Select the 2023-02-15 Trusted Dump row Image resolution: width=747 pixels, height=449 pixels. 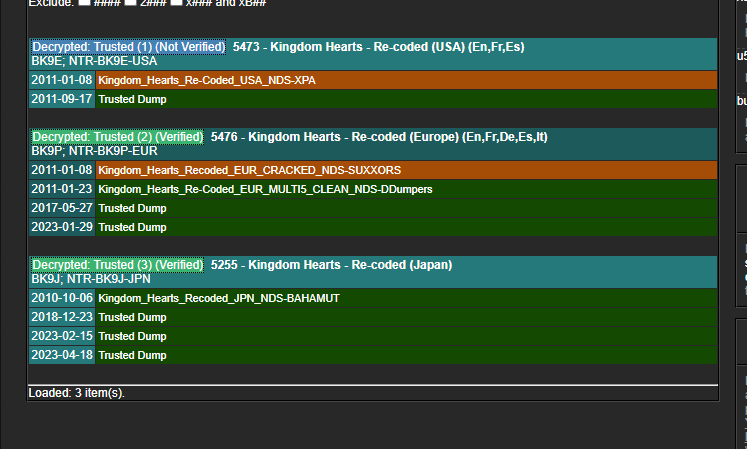click(x=373, y=336)
